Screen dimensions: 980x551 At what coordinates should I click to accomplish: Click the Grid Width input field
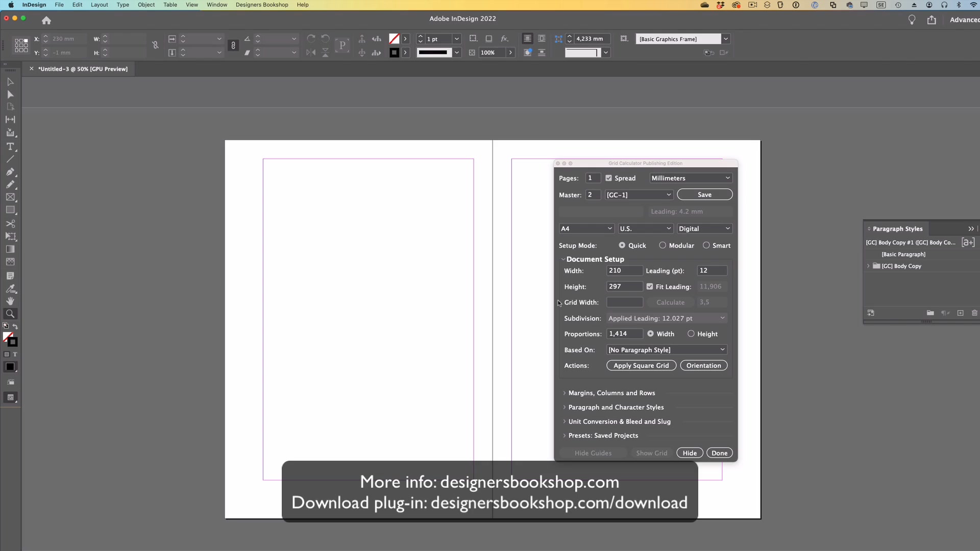point(625,303)
